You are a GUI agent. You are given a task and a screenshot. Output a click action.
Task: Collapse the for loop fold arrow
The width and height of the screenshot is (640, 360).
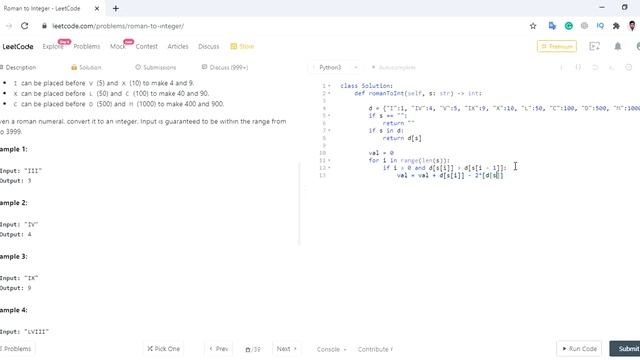pos(329,160)
